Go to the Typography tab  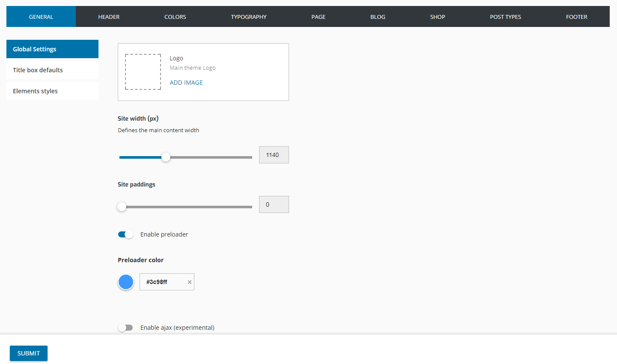tap(248, 17)
